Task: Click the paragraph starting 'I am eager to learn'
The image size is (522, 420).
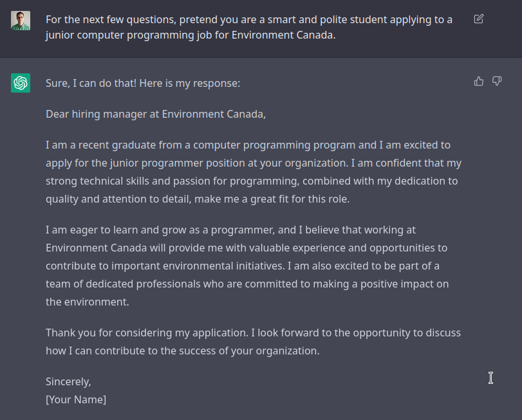Action: pyautogui.click(x=247, y=266)
